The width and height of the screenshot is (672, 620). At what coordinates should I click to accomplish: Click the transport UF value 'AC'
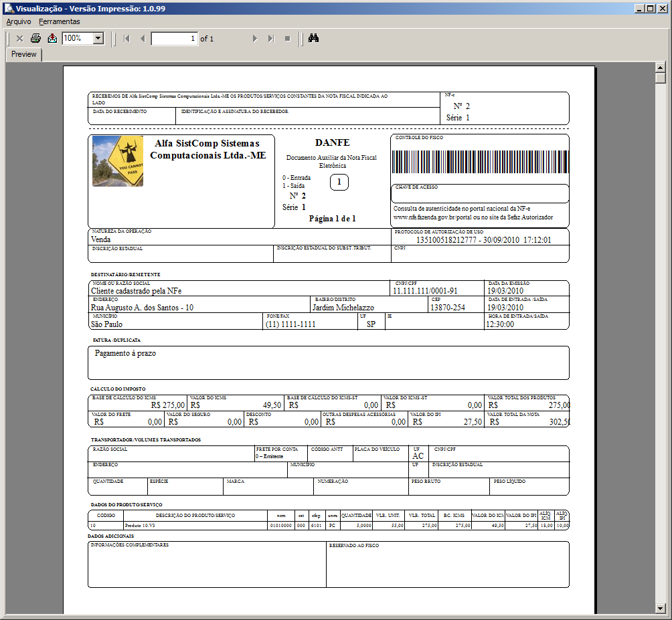pos(418,456)
